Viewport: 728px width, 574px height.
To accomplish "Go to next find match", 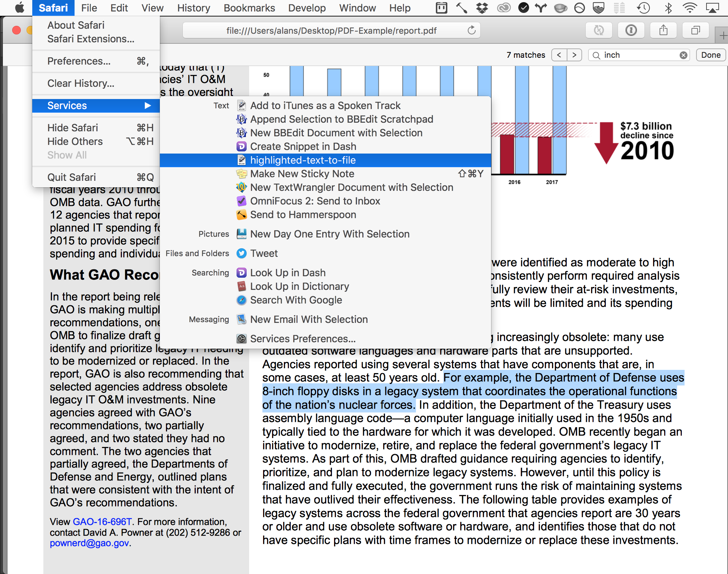I will pos(574,55).
